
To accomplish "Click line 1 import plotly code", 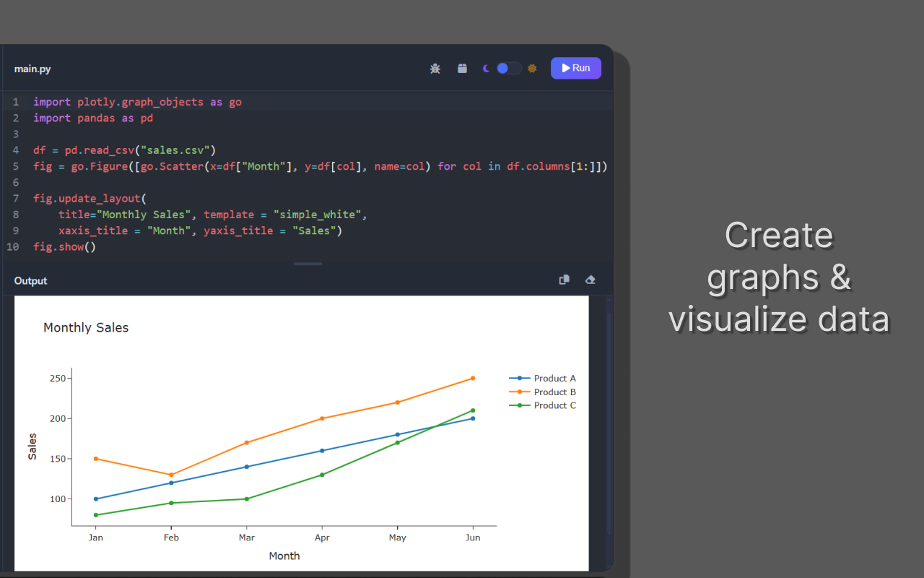I will point(137,102).
